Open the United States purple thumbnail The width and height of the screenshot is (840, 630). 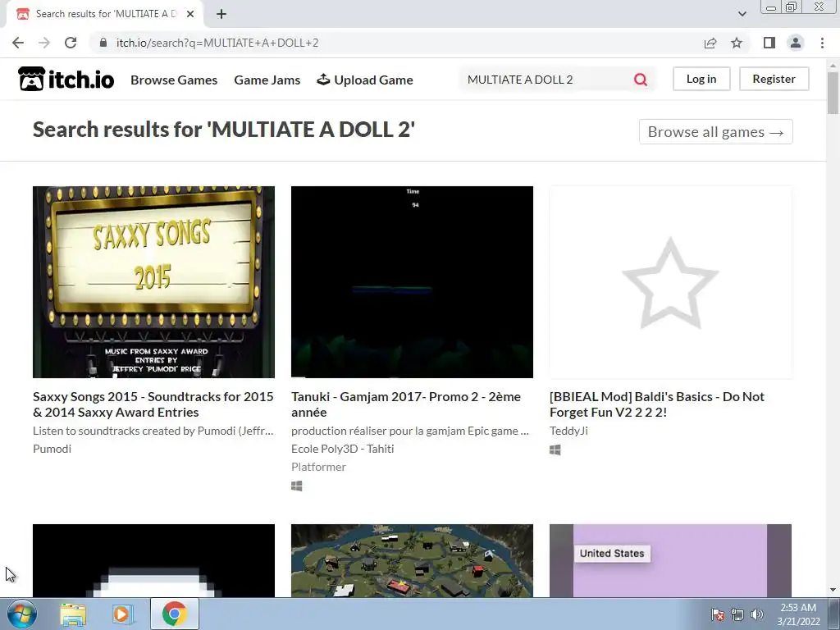pyautogui.click(x=670, y=560)
